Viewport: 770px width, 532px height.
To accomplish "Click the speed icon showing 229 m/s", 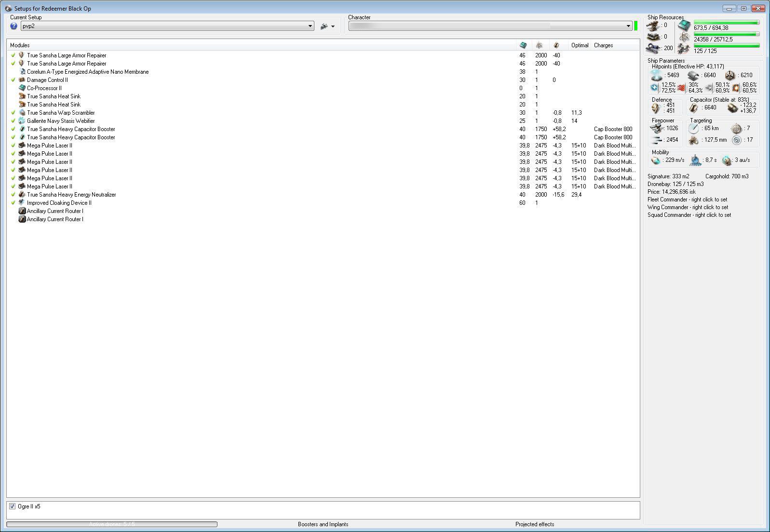I will (x=656, y=160).
